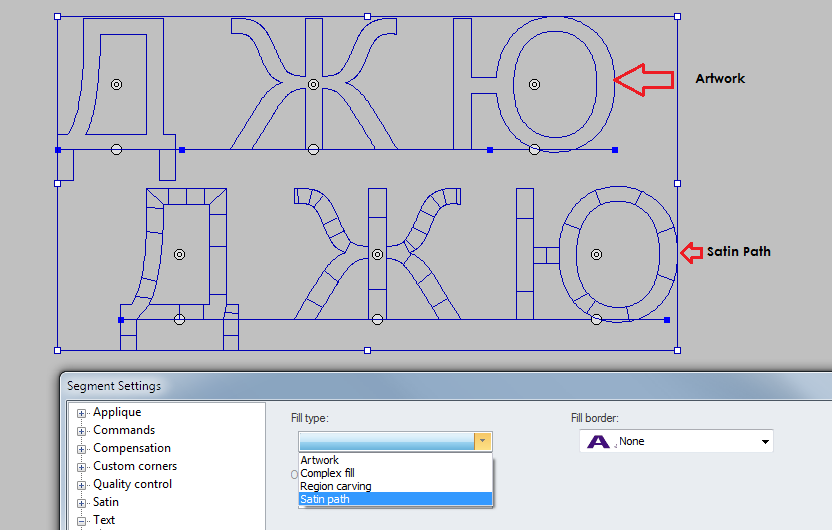This screenshot has width=832, height=530.
Task: Pick the Region carving option
Action: 335,486
